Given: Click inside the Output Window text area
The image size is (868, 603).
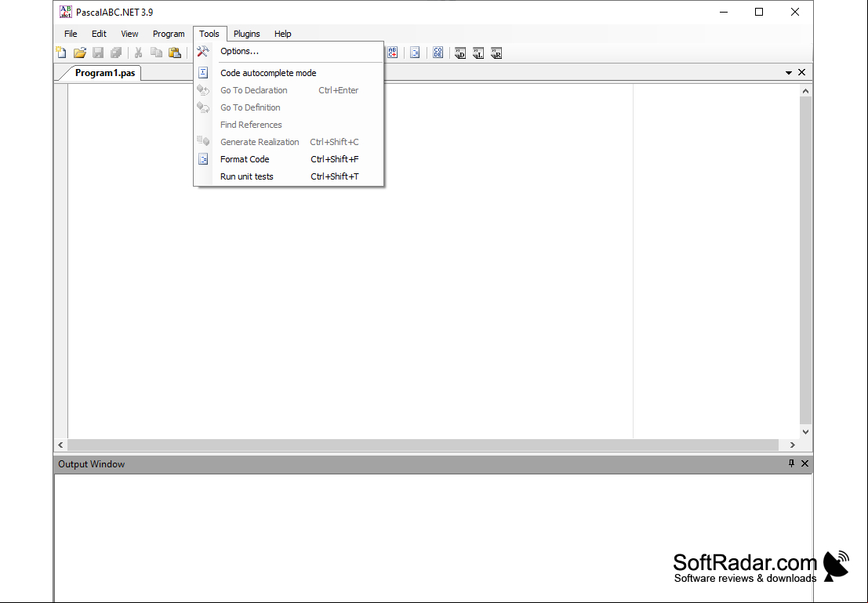Looking at the screenshot, I should pyautogui.click(x=433, y=538).
